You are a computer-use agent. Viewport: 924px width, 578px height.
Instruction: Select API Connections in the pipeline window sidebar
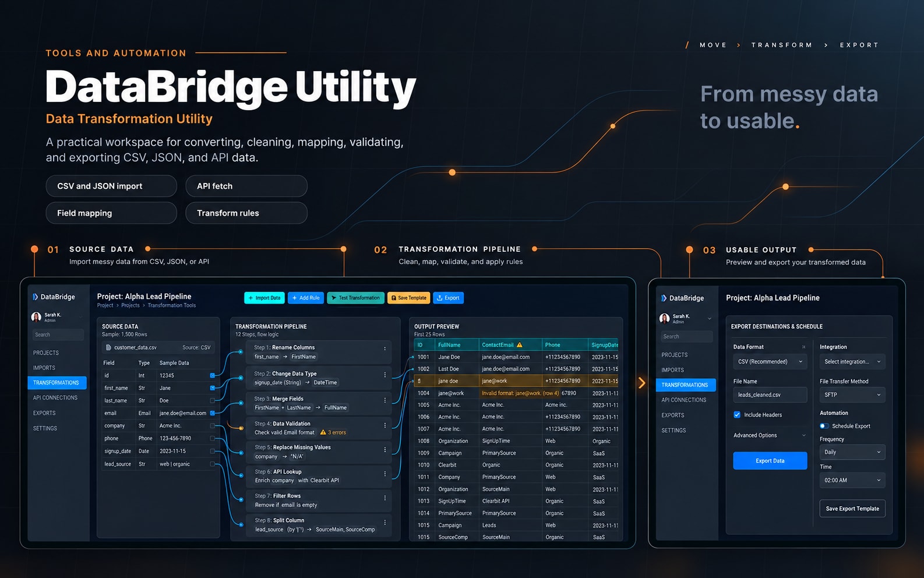[x=55, y=397]
